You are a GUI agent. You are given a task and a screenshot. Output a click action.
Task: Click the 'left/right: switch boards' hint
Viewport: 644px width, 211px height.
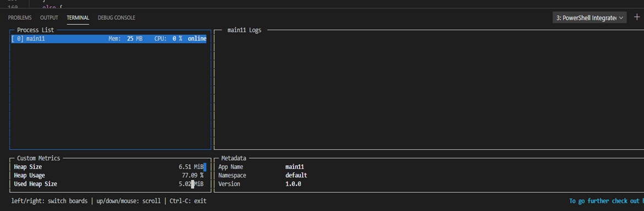50,201
